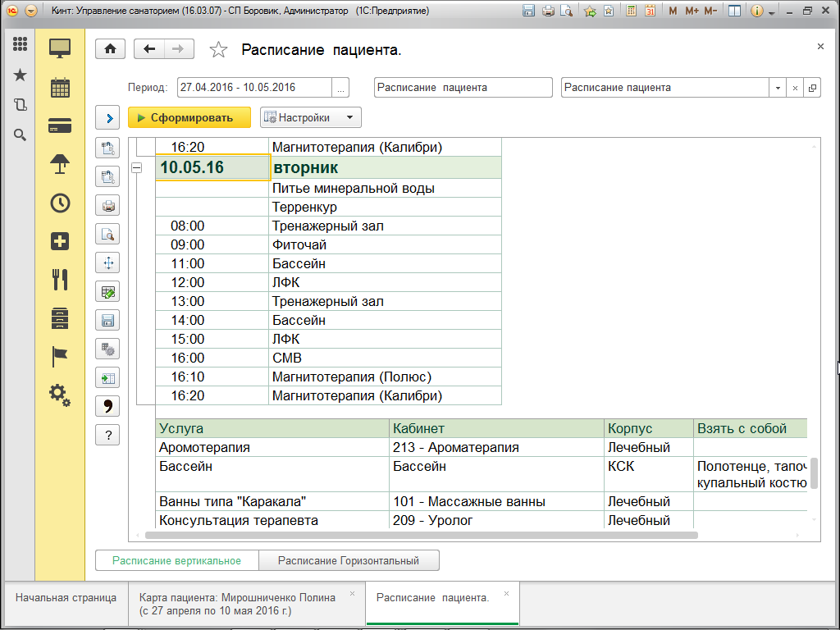Image resolution: width=840 pixels, height=630 pixels.
Task: Click the first variant structure icon
Action: [x=107, y=148]
